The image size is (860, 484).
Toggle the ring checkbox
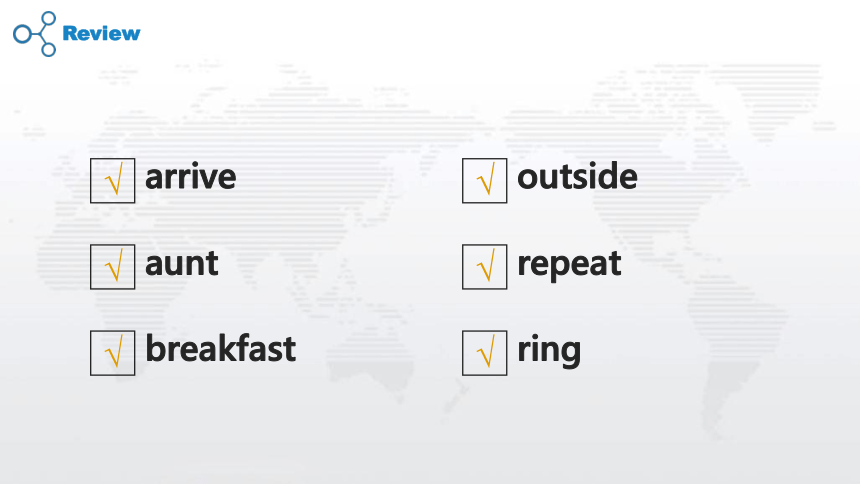tap(484, 353)
